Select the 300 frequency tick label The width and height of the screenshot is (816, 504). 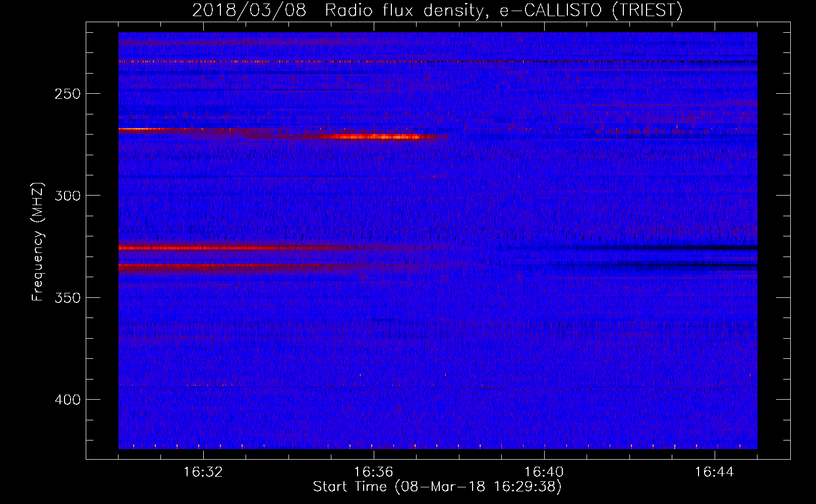pos(68,196)
